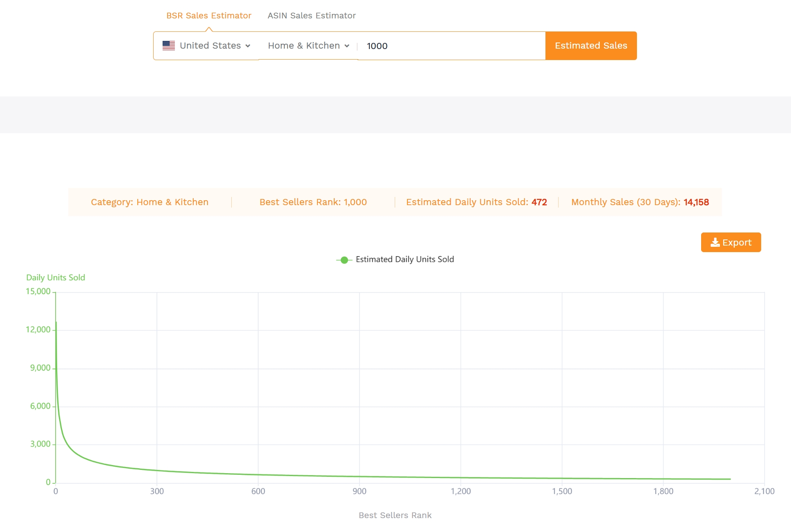Click the green legend marker icon
This screenshot has height=532, width=791.
(x=344, y=260)
